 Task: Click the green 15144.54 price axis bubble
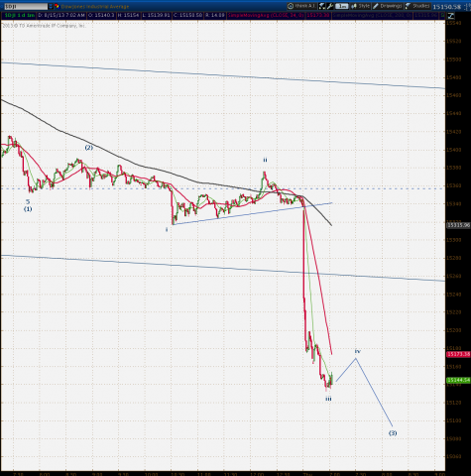(x=458, y=380)
